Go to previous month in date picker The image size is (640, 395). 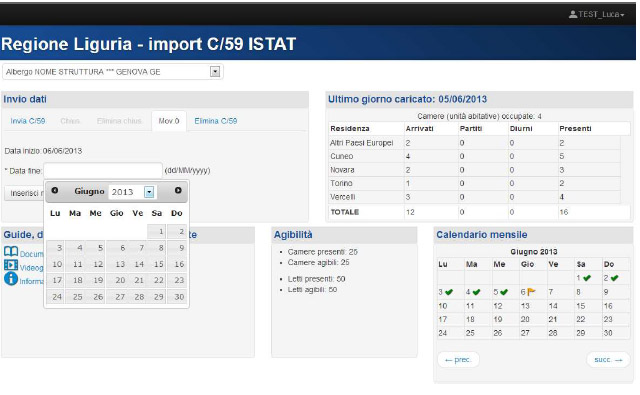point(55,191)
